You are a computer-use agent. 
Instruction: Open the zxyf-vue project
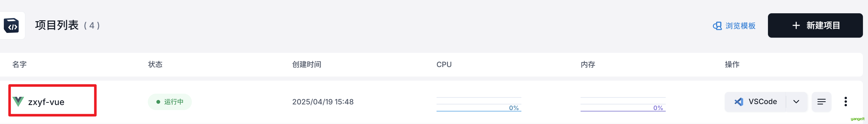coord(46,102)
